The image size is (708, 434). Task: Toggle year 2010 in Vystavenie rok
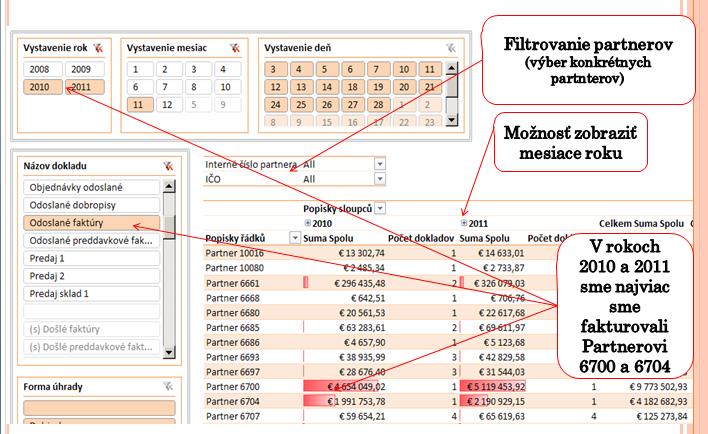point(43,87)
